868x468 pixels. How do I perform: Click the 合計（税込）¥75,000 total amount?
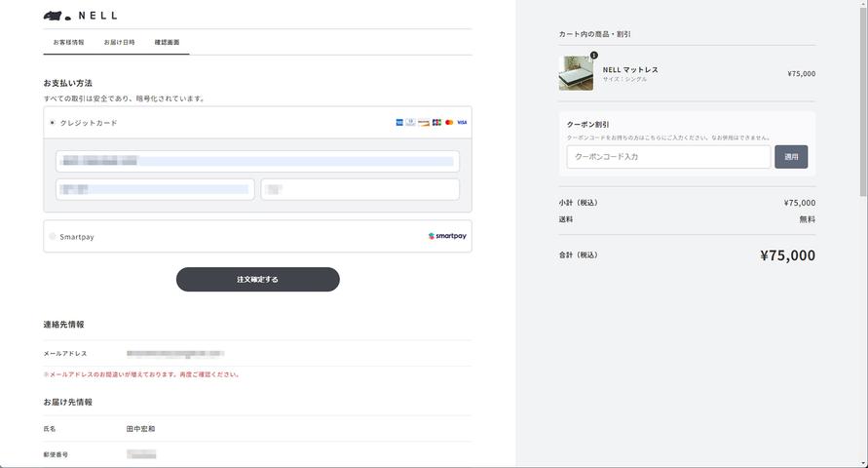pos(787,255)
